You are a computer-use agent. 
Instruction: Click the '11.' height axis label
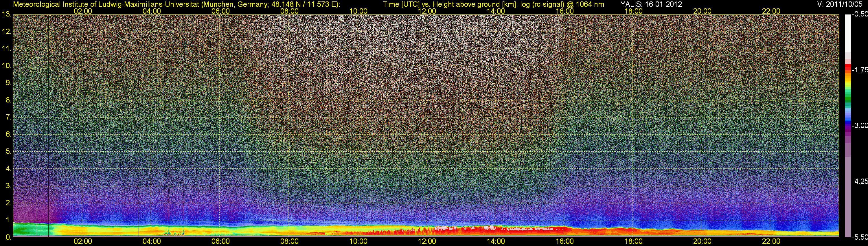6,49
